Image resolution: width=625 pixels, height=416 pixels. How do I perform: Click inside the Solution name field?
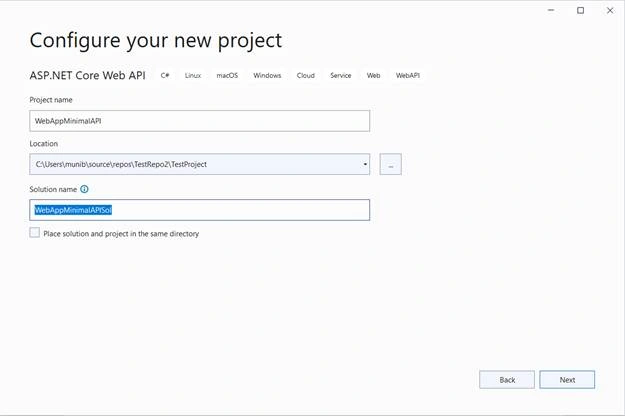tap(199, 210)
